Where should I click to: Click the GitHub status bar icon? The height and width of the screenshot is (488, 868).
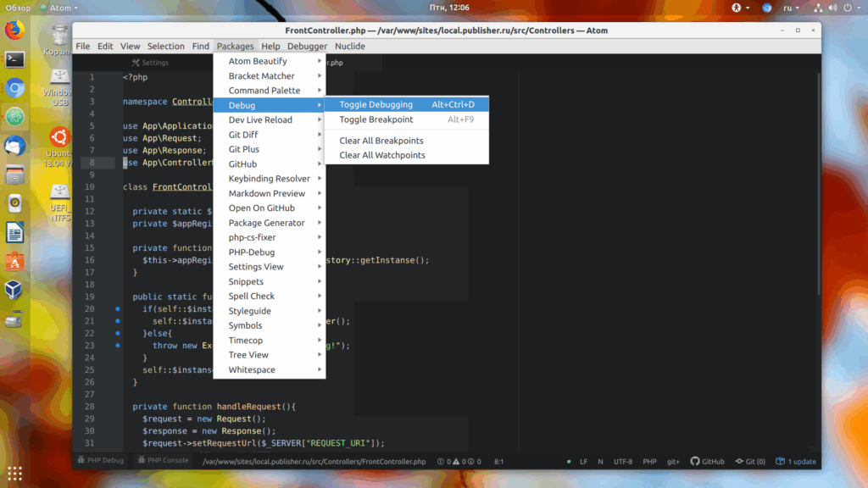coord(707,462)
